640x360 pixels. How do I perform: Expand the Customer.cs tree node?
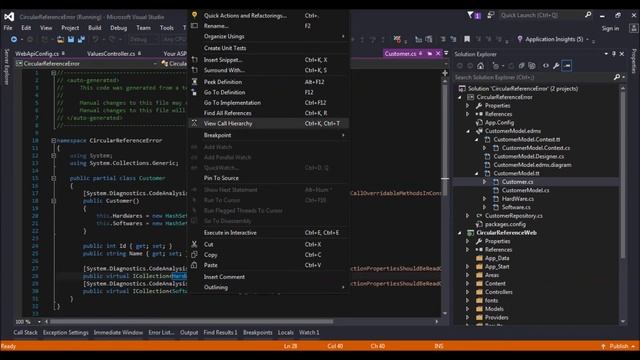coord(484,182)
